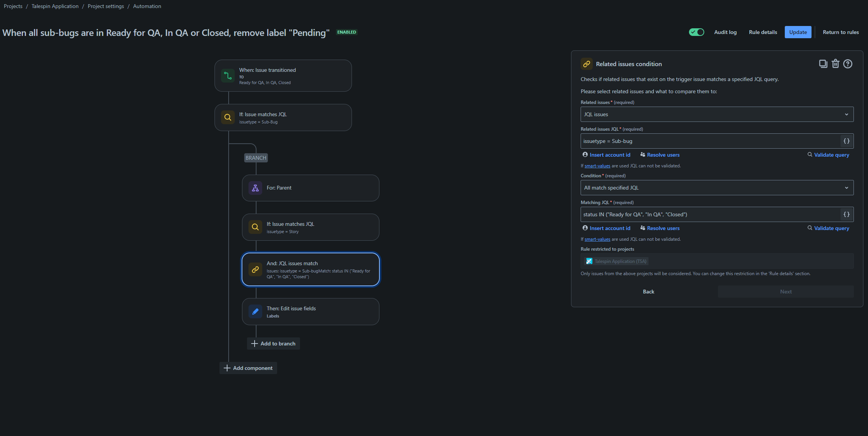The image size is (868, 436).
Task: Add to branch
Action: 273,344
